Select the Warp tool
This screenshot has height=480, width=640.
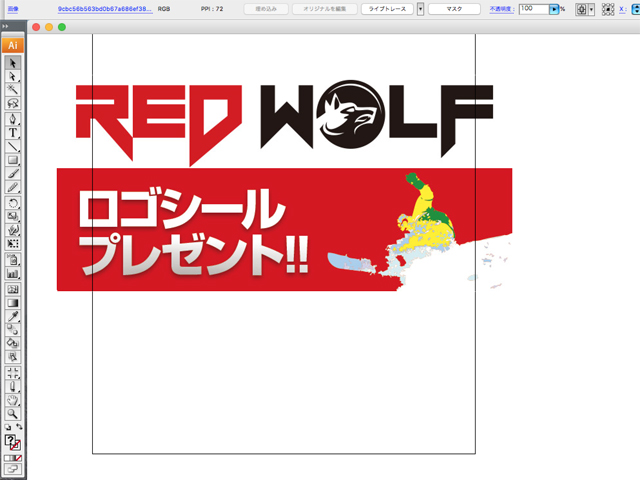13,230
